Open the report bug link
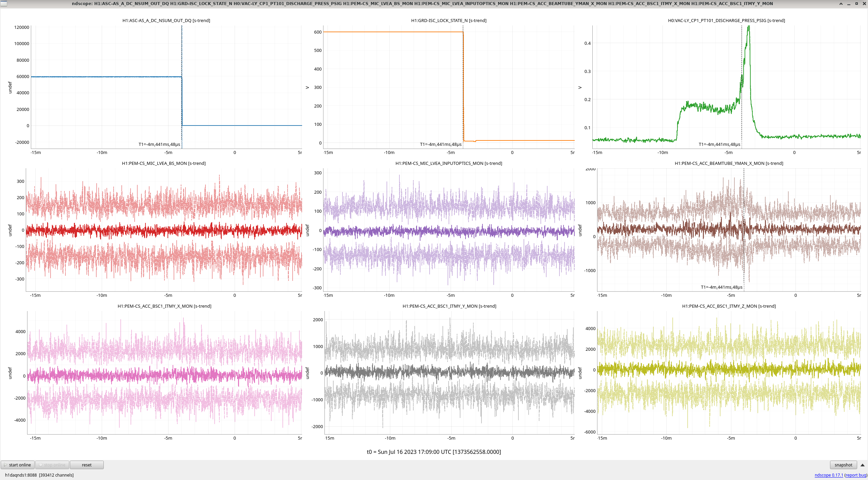Screen dimensions: 868x480 click(855, 475)
